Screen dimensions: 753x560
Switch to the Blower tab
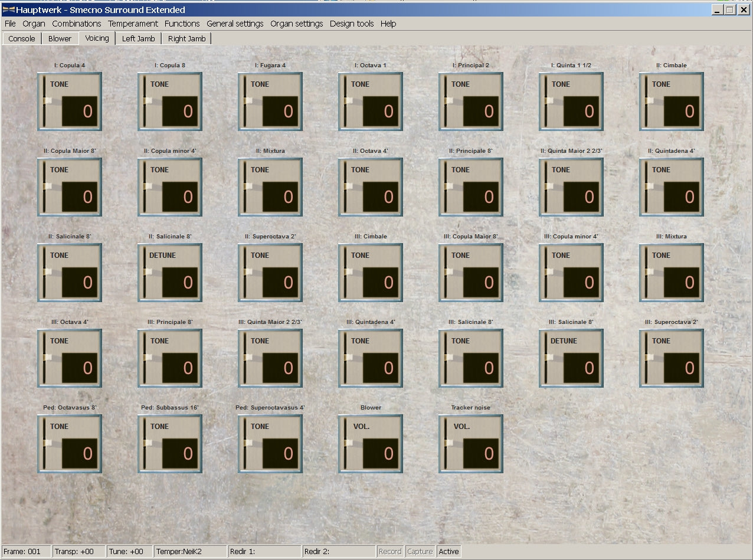tap(60, 39)
